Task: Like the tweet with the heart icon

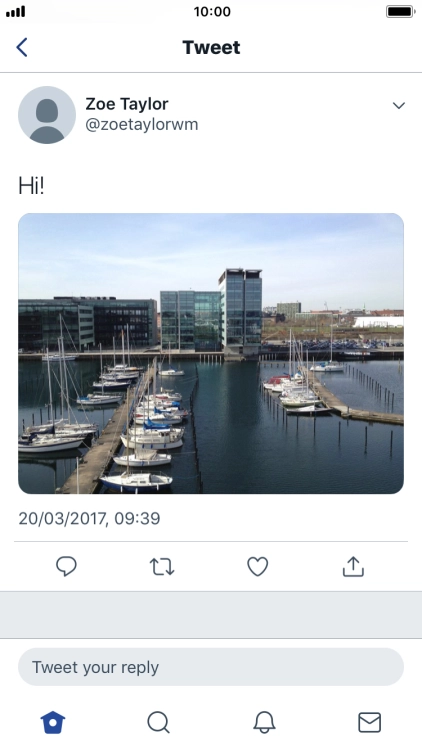Action: [x=257, y=566]
